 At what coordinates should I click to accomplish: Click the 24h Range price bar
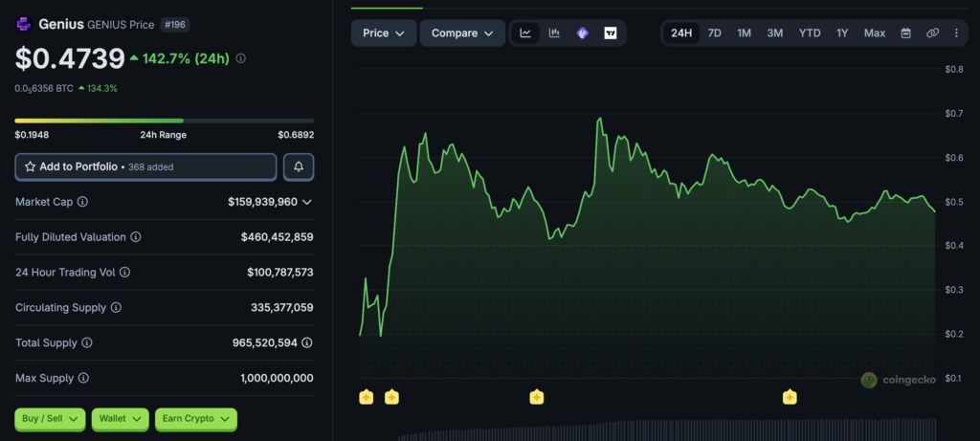(164, 121)
